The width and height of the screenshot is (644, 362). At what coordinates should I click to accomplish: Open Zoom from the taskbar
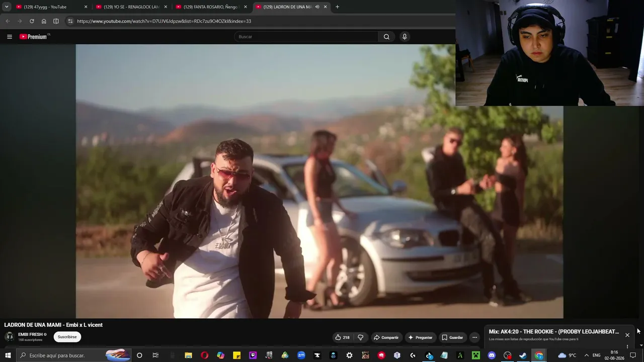[301, 355]
